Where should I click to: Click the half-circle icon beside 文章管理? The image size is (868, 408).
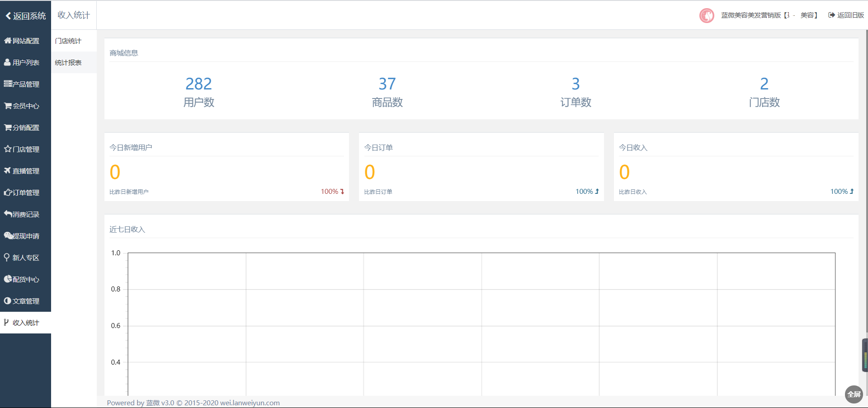(7, 300)
